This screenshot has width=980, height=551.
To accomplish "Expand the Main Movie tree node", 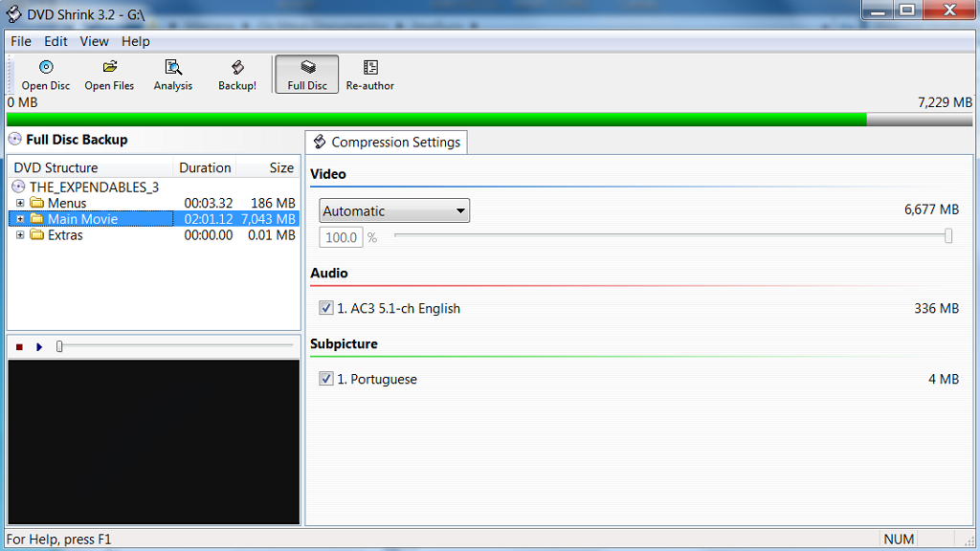I will coord(20,219).
